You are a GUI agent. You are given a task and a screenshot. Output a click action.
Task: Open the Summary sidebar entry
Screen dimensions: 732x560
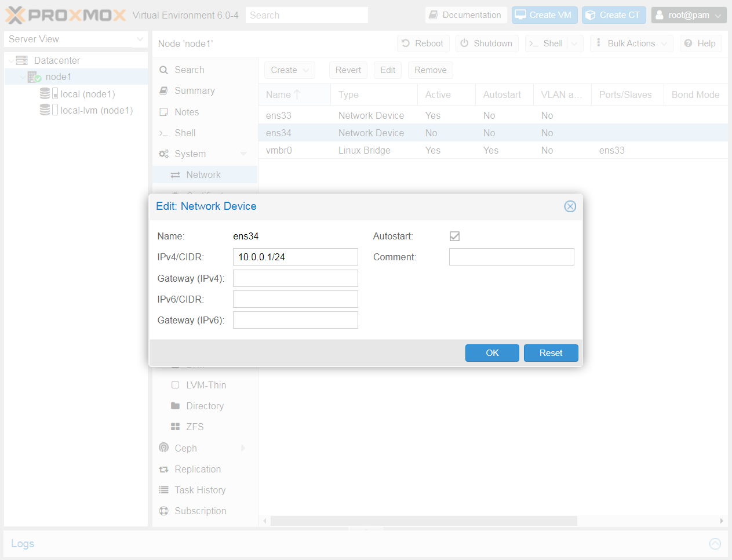coord(205,91)
